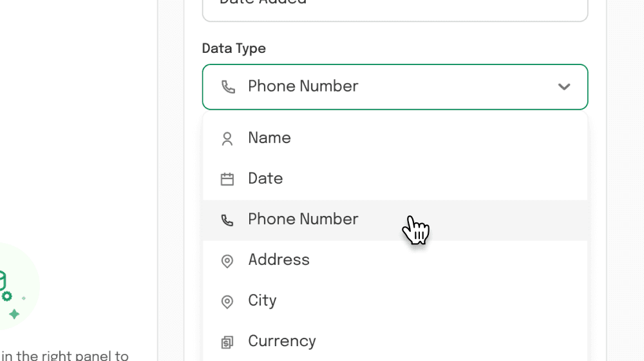Click the Data Type field label

pos(234,48)
